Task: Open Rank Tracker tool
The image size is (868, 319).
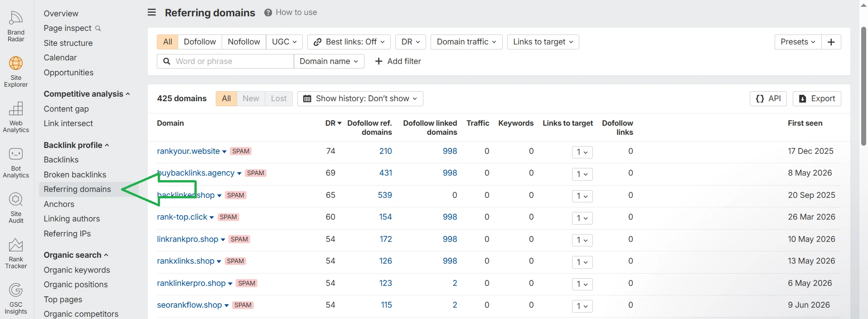Action: pyautogui.click(x=16, y=254)
